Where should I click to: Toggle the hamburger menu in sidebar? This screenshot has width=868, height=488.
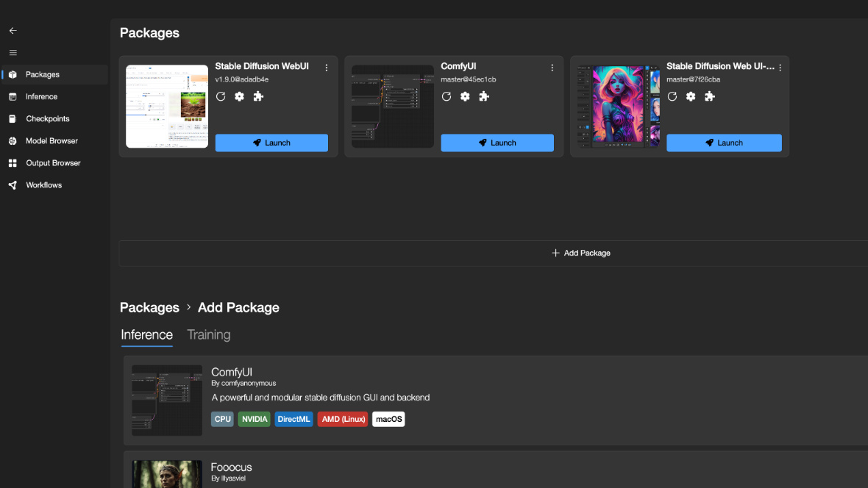tap(13, 53)
